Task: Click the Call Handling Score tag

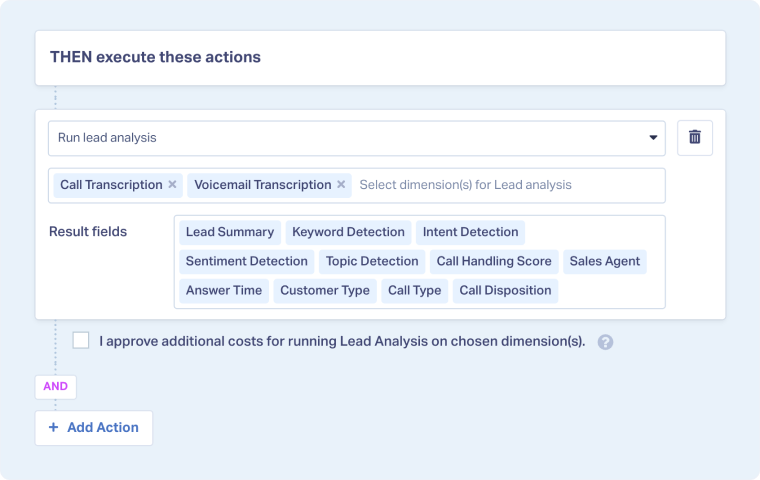Action: [x=493, y=262]
